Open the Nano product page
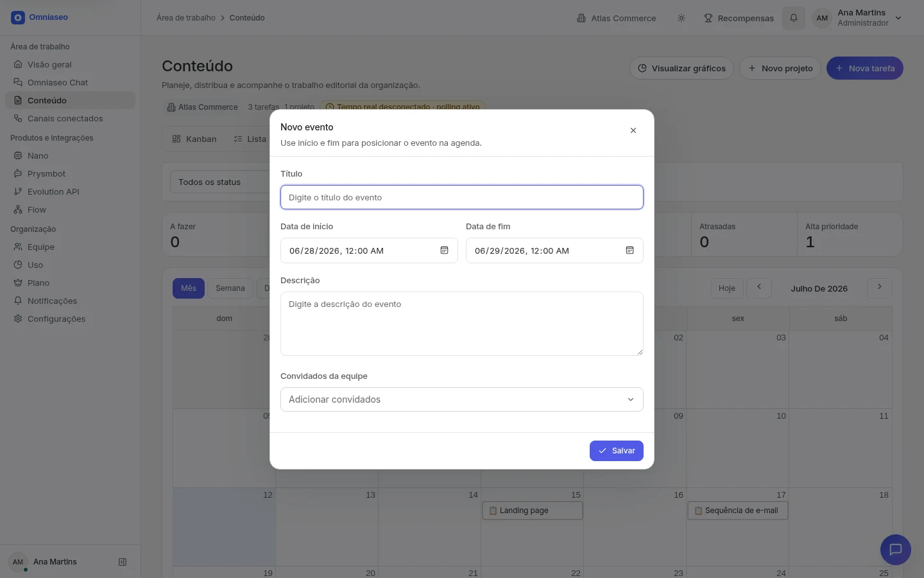The image size is (924, 578). click(x=70, y=155)
